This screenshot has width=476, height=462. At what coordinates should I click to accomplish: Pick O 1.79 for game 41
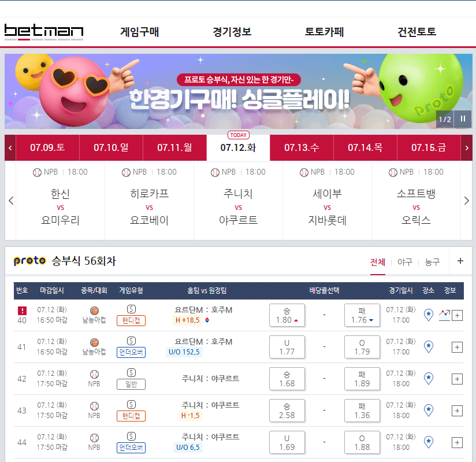tap(362, 347)
